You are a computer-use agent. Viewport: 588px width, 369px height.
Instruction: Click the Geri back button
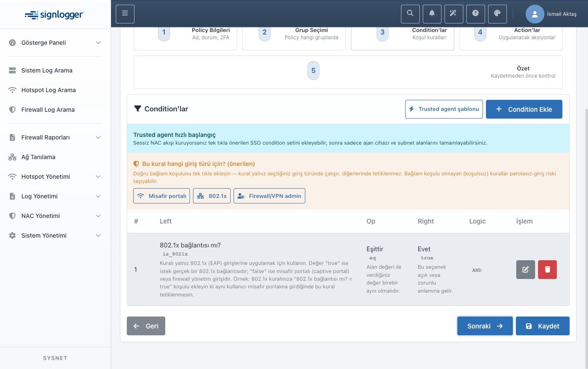point(146,326)
